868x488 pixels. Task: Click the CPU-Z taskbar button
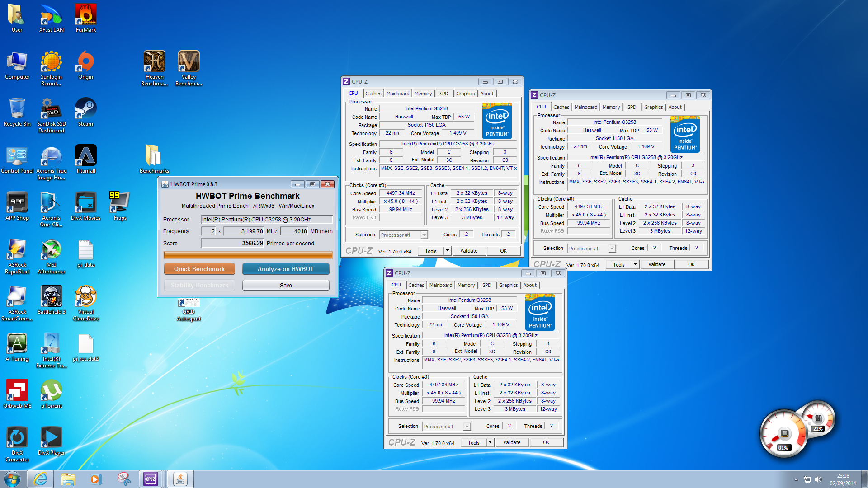click(151, 479)
